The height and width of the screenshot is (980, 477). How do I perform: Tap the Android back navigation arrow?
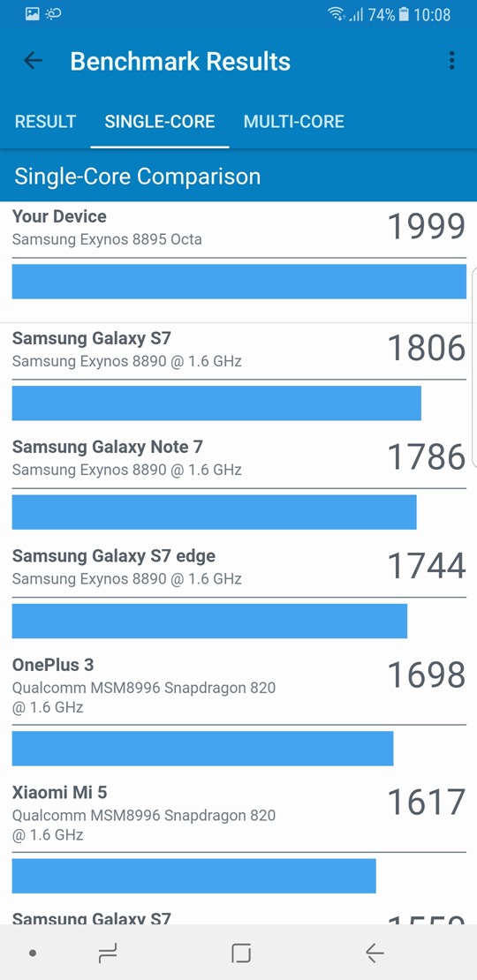[x=375, y=954]
